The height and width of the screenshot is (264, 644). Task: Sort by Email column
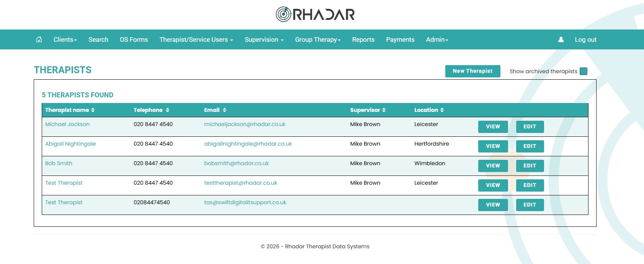click(215, 110)
